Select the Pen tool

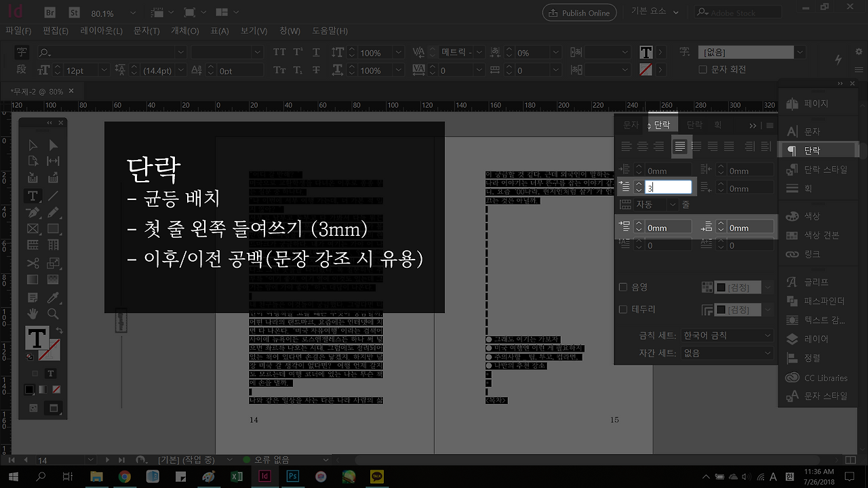click(33, 212)
